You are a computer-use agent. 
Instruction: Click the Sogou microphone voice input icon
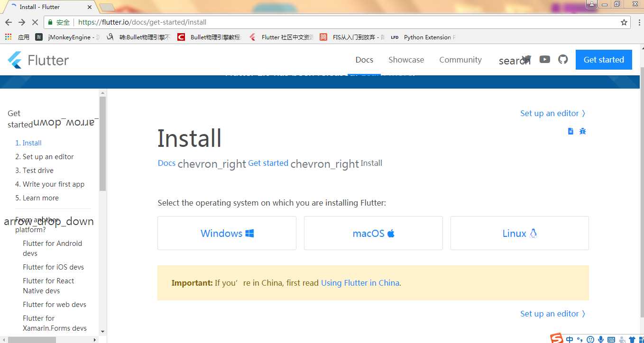[x=601, y=340]
